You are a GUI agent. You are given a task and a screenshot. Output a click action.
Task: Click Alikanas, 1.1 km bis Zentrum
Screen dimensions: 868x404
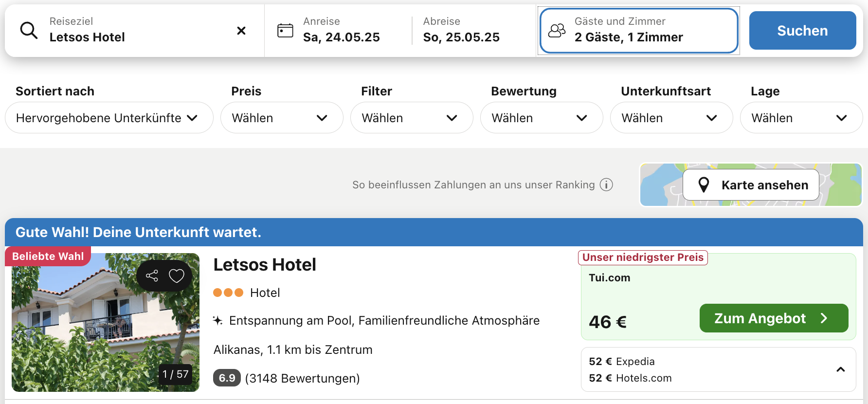(293, 349)
